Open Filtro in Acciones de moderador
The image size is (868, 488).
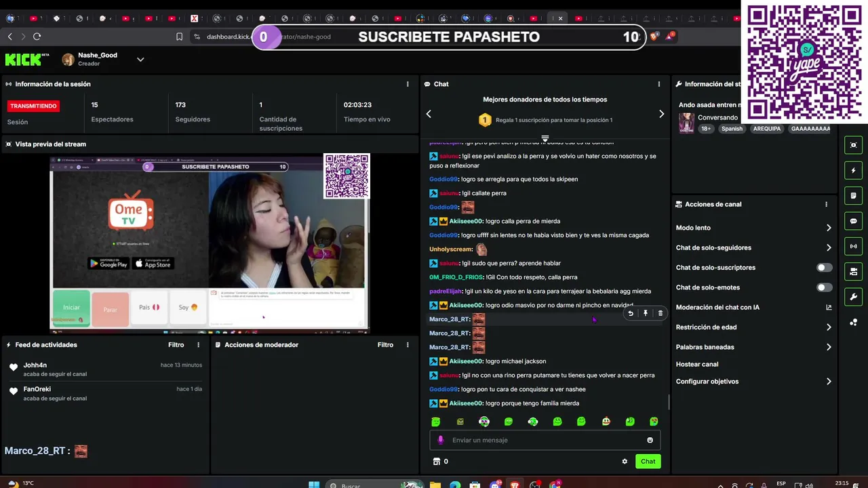point(385,345)
